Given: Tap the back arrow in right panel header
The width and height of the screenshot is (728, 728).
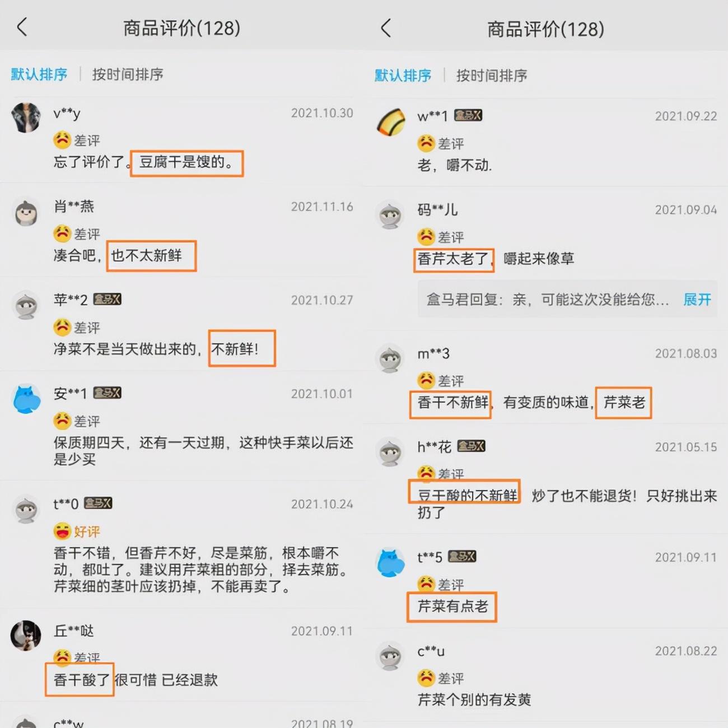Looking at the screenshot, I should click(x=386, y=27).
